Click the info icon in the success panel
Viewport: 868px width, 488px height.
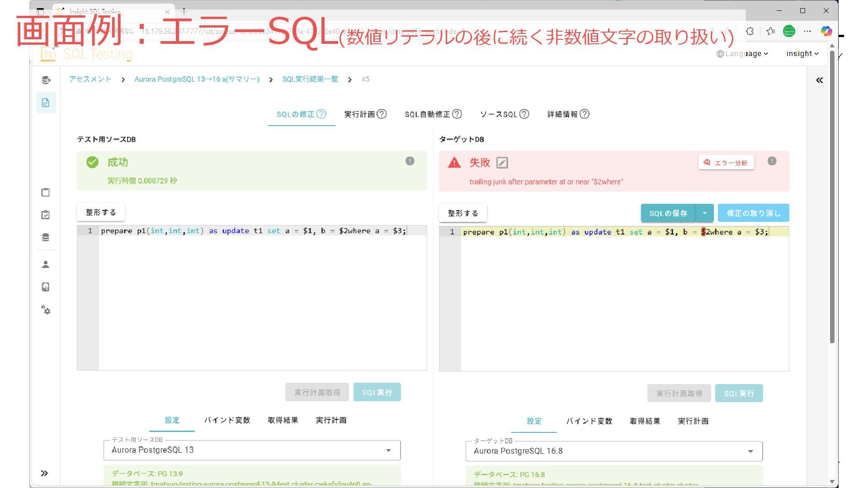[x=410, y=161]
